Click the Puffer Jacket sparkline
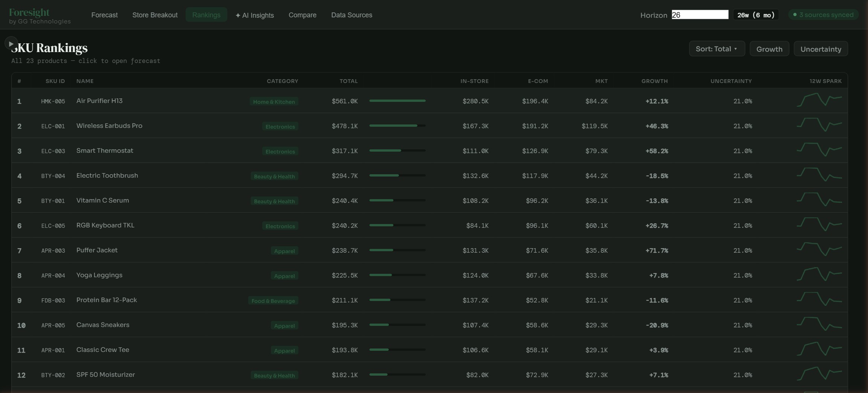 click(x=819, y=250)
